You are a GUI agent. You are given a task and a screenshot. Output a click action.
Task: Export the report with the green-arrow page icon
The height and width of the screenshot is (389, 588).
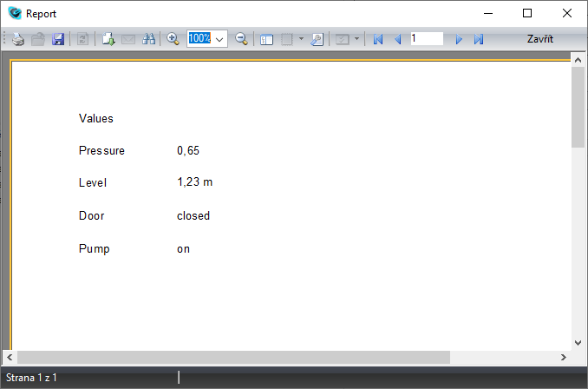[108, 39]
